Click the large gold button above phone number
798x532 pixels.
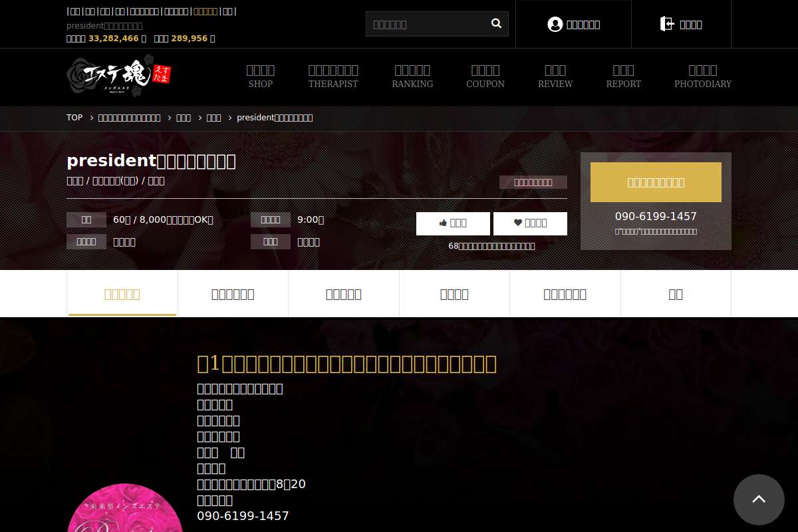(x=656, y=182)
